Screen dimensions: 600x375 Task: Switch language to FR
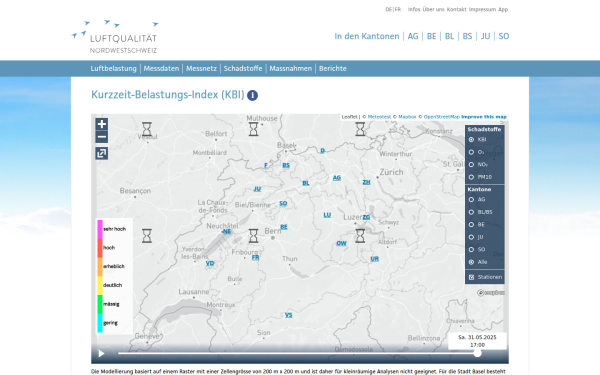(398, 10)
